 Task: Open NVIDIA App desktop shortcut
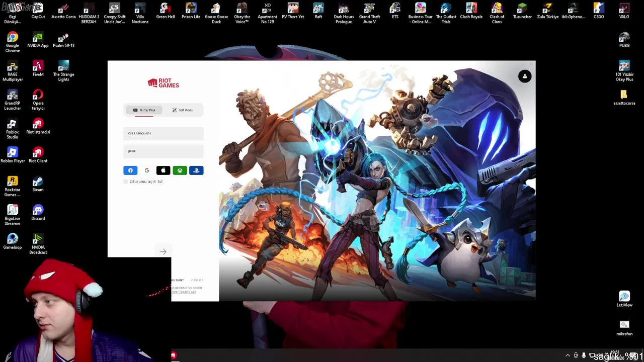[x=38, y=40]
